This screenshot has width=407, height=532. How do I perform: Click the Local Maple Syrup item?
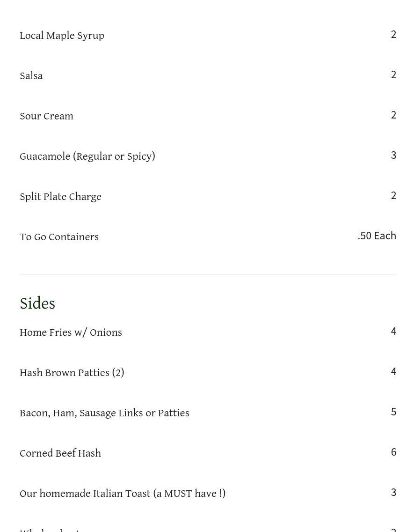pyautogui.click(x=62, y=36)
